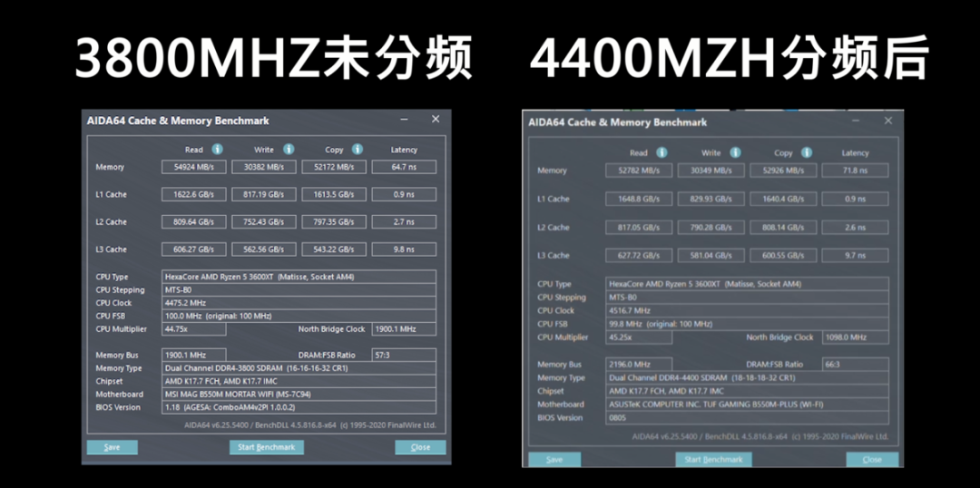This screenshot has width=980, height=488.
Task: Click the Latency column header in right window
Action: (855, 153)
